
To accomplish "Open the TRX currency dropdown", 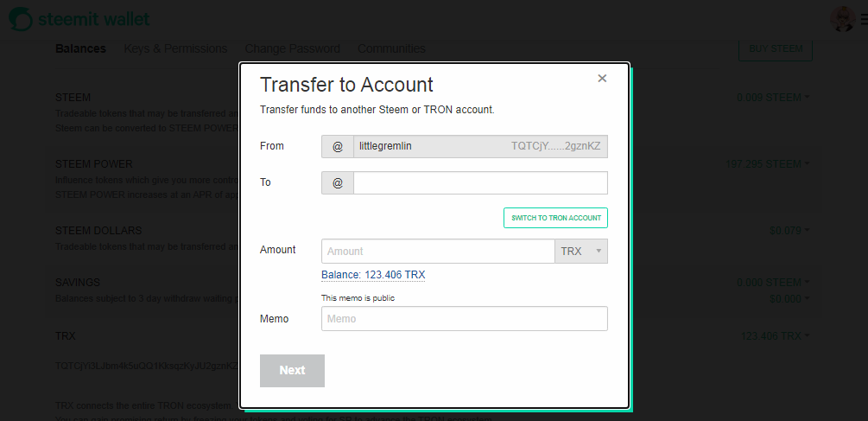I will coord(581,251).
